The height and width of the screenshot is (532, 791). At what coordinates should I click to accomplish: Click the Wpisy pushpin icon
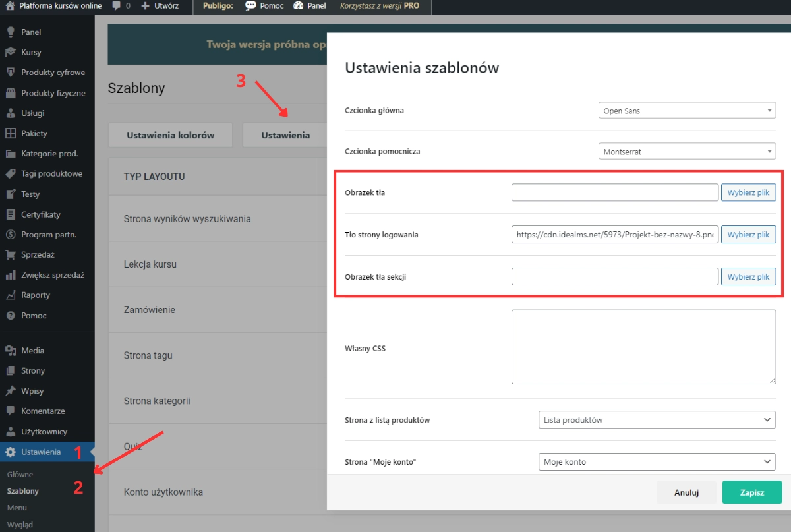click(x=10, y=391)
